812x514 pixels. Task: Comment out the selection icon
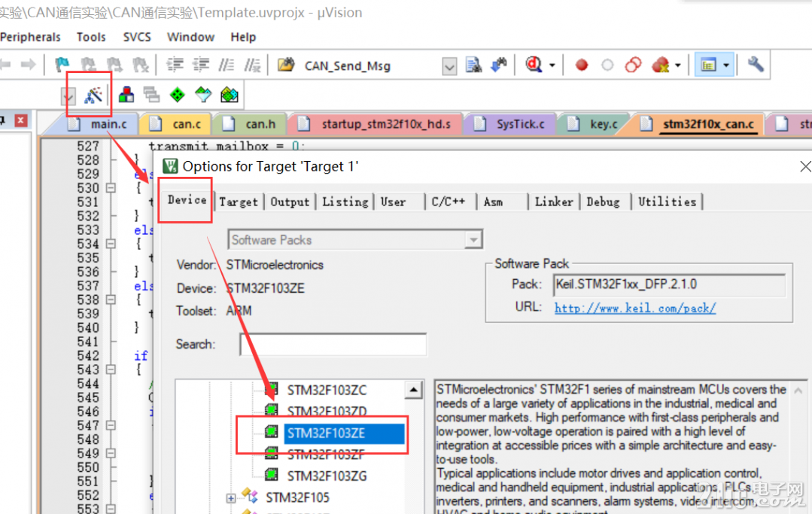[227, 65]
